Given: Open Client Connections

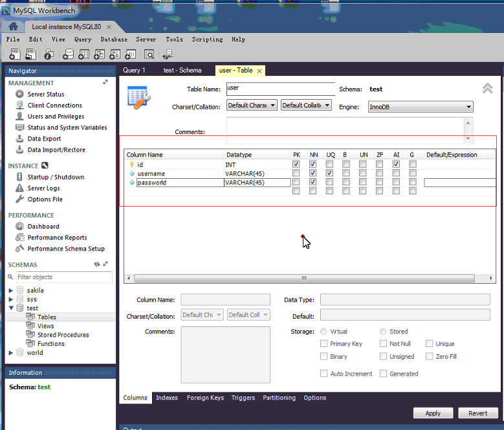Looking at the screenshot, I should point(54,105).
